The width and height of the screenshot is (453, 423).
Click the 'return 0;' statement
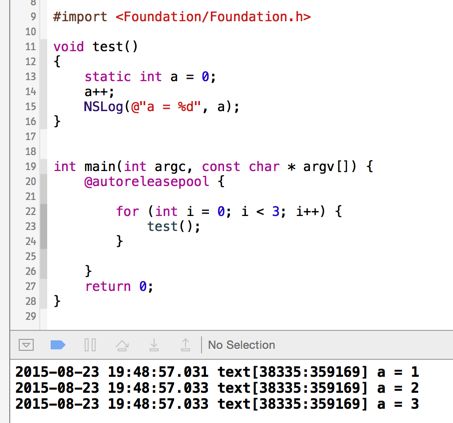coord(119,286)
